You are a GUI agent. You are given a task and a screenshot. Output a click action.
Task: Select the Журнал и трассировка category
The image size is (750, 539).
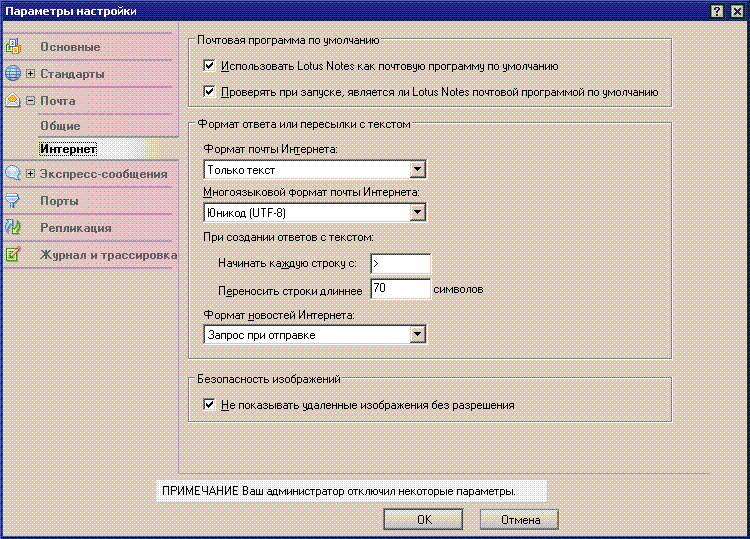tap(109, 255)
